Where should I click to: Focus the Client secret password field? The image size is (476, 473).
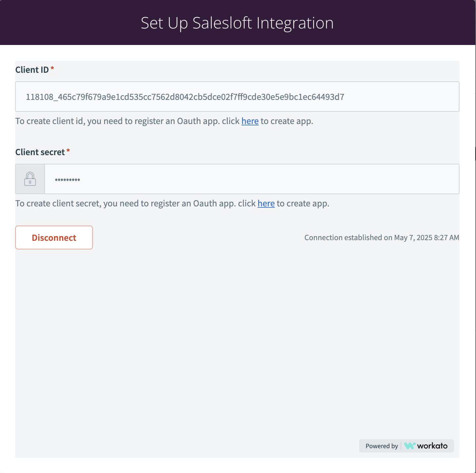pyautogui.click(x=252, y=179)
